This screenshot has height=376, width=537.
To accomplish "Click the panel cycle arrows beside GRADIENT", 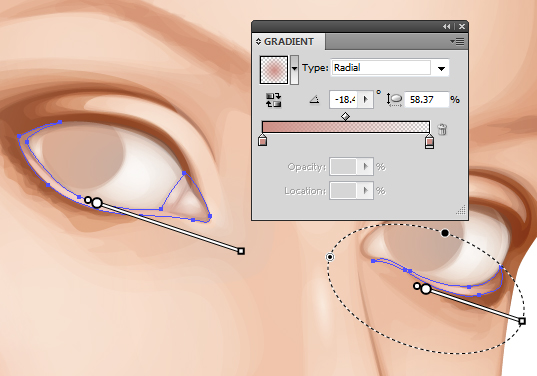I will [x=258, y=42].
